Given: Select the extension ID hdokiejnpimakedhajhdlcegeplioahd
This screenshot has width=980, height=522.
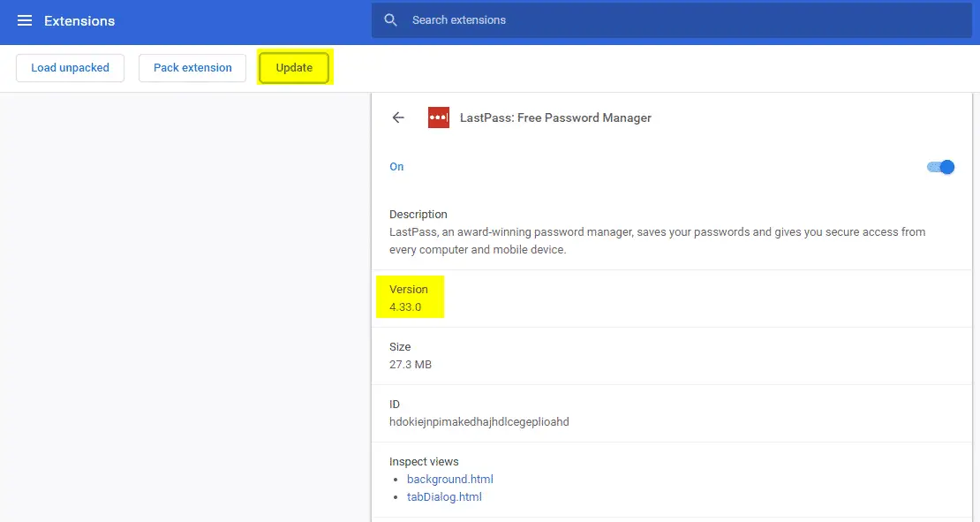Looking at the screenshot, I should [479, 422].
